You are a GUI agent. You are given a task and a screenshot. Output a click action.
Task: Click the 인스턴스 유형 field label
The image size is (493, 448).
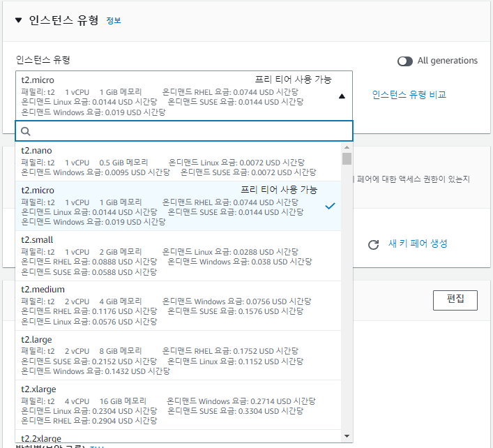(43, 60)
